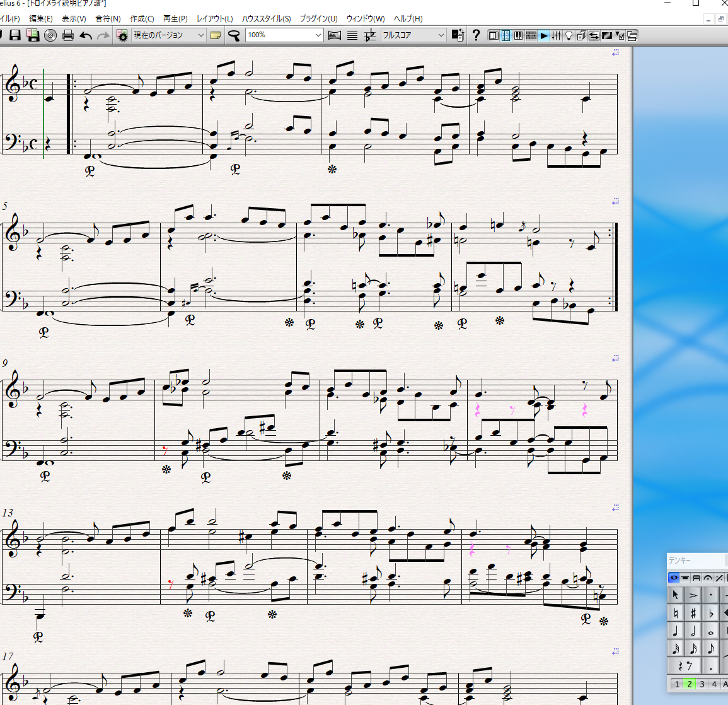Toggle the Mixer window faders button
This screenshot has width=728, height=705.
[x=556, y=35]
